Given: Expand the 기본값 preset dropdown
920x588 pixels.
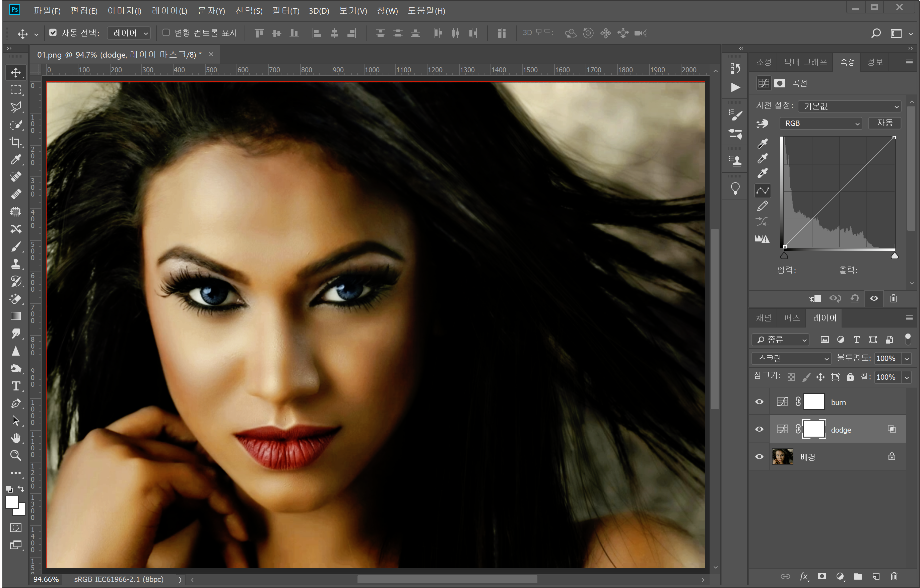Looking at the screenshot, I should click(x=850, y=106).
